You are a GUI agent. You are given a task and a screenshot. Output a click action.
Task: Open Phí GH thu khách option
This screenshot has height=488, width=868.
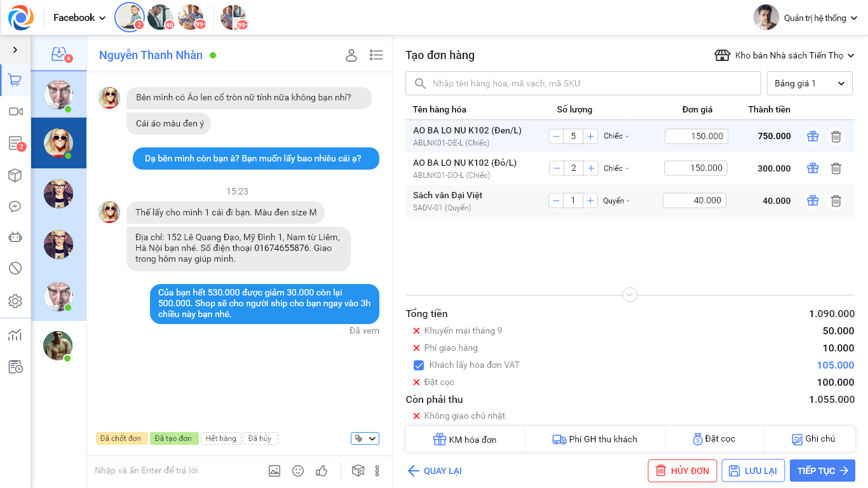[595, 439]
